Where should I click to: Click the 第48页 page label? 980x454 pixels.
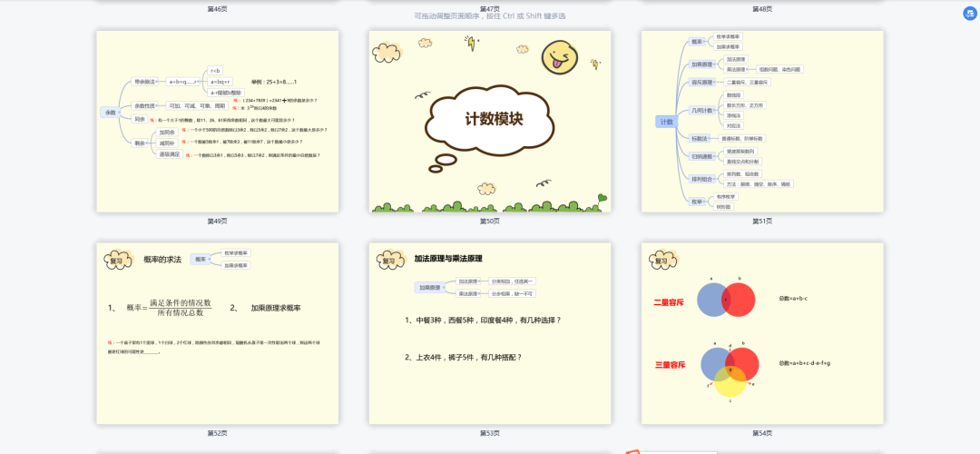[x=762, y=9]
